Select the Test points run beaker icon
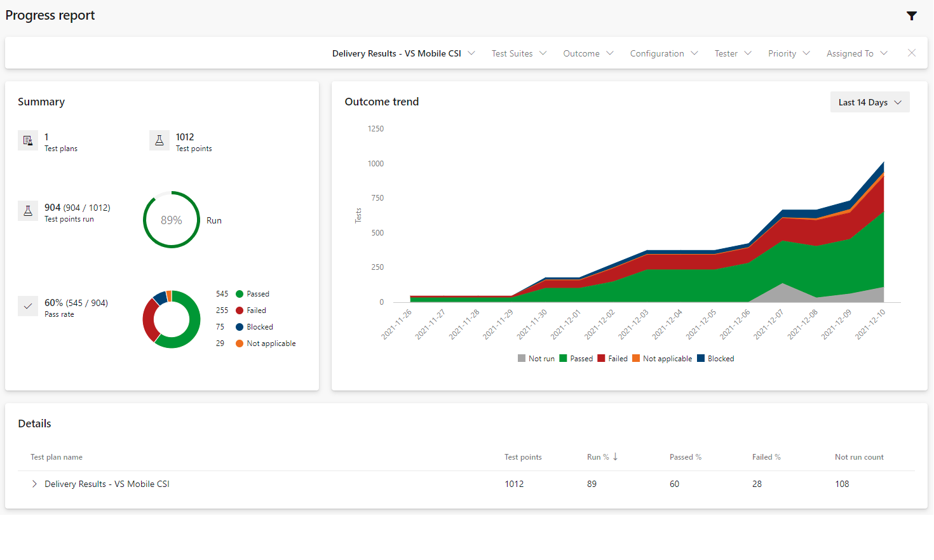 27,210
